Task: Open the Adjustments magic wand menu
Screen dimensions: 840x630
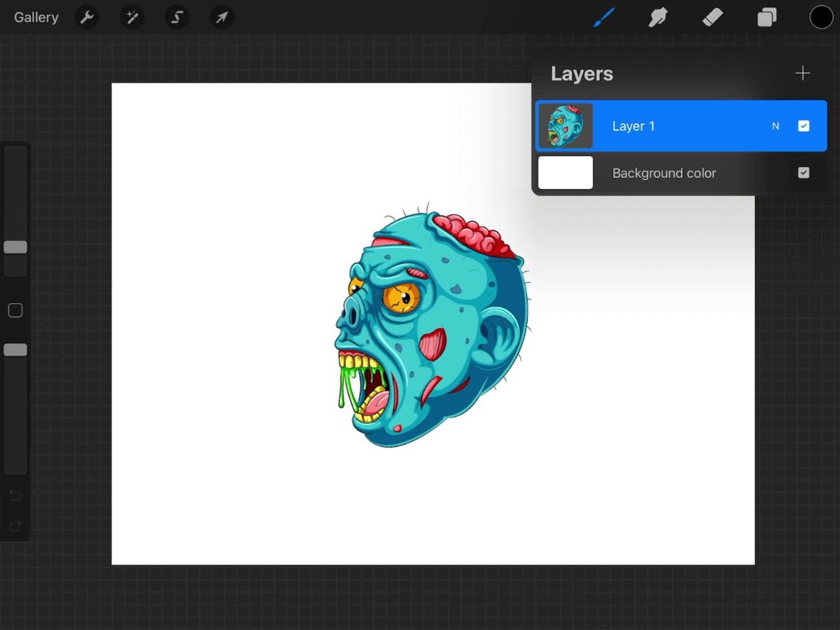Action: [132, 17]
